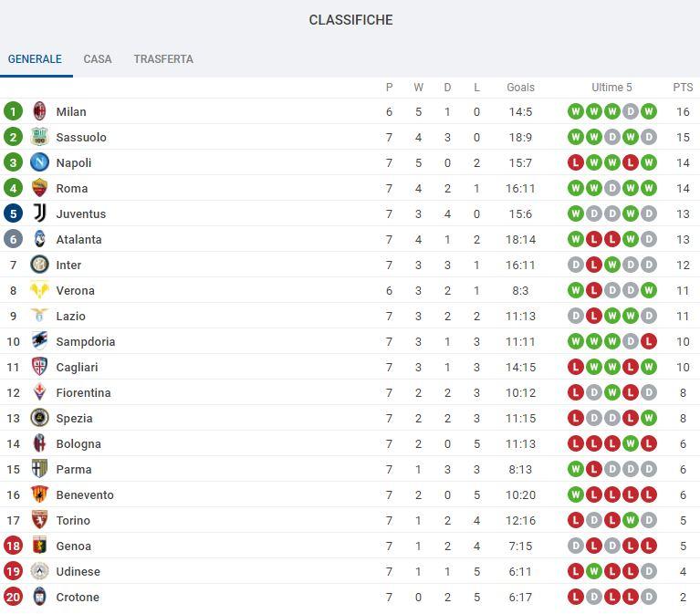The height and width of the screenshot is (614, 700).
Task: Switch to the TRASFERTA tab
Action: (x=163, y=59)
